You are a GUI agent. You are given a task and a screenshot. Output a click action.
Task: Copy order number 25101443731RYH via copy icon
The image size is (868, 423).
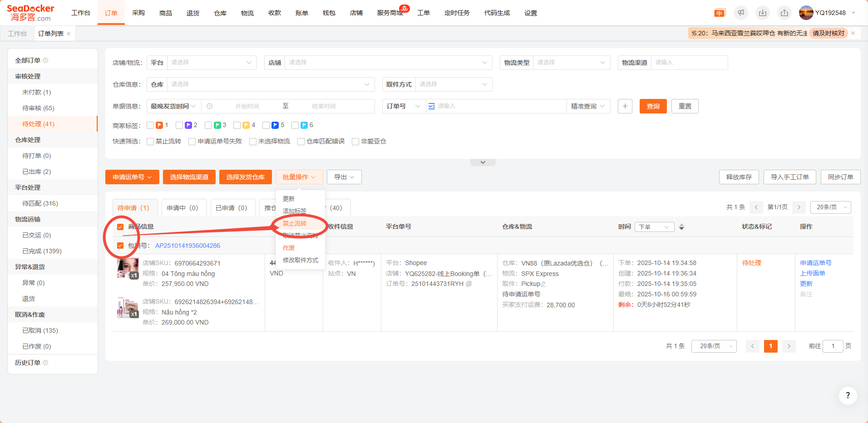pos(469,284)
